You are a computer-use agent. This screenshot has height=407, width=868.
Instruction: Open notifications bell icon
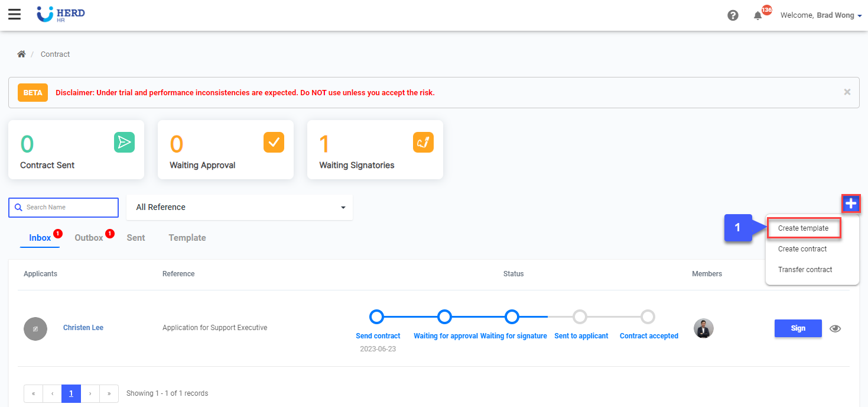(758, 16)
